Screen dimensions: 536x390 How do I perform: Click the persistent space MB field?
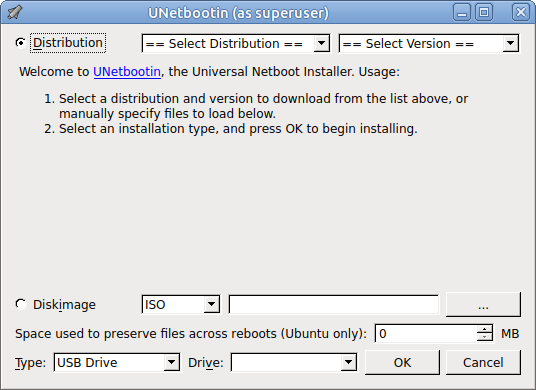pyautogui.click(x=426, y=333)
